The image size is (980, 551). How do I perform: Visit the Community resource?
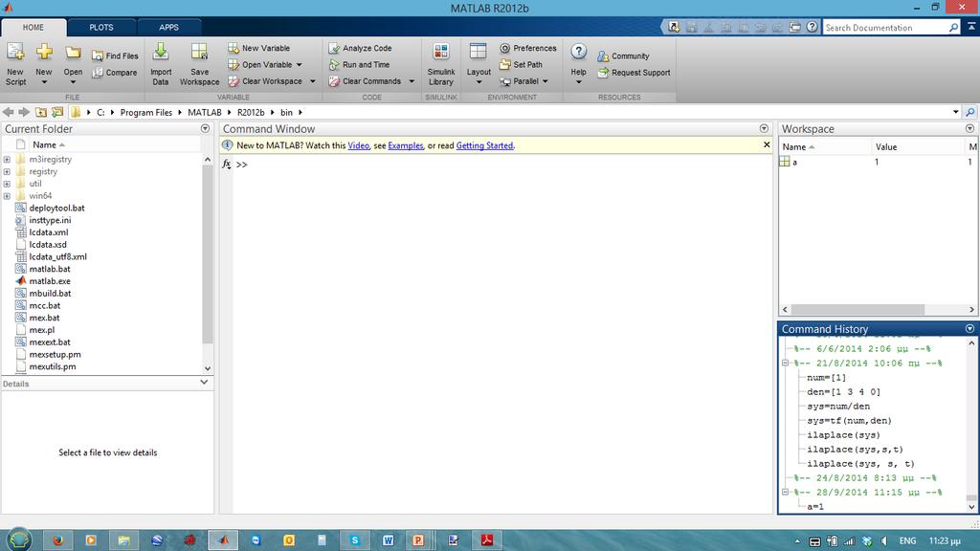pos(623,56)
